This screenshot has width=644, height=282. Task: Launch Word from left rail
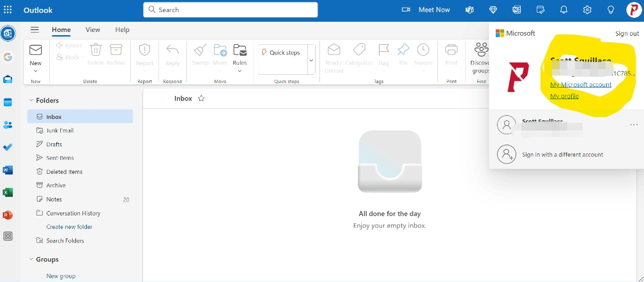tap(8, 170)
